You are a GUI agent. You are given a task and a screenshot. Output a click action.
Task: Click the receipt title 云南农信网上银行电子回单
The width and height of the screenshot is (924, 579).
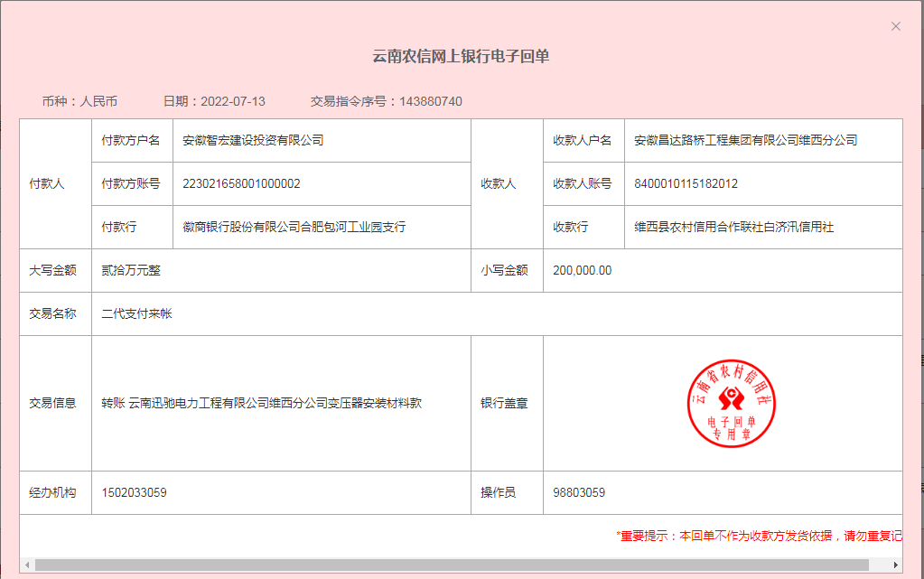coord(461,56)
